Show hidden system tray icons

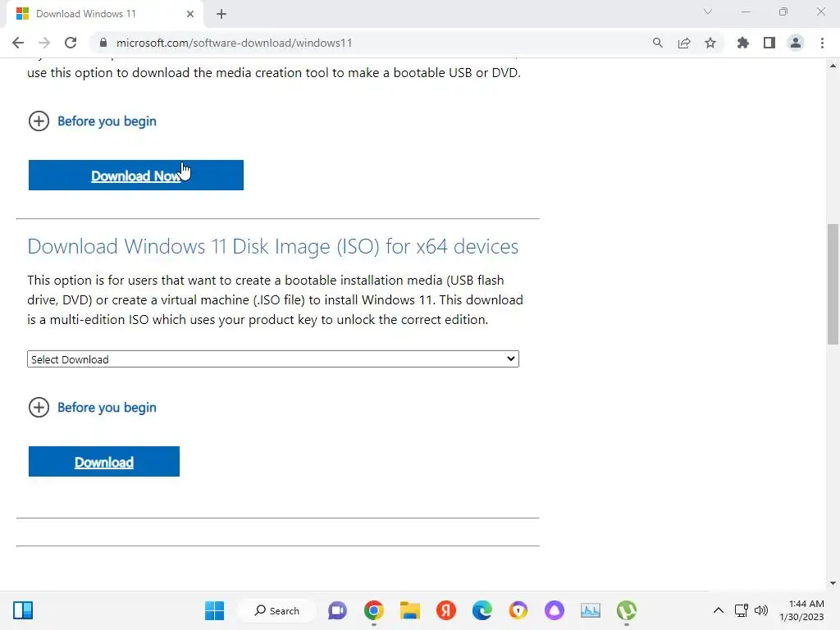[719, 610]
